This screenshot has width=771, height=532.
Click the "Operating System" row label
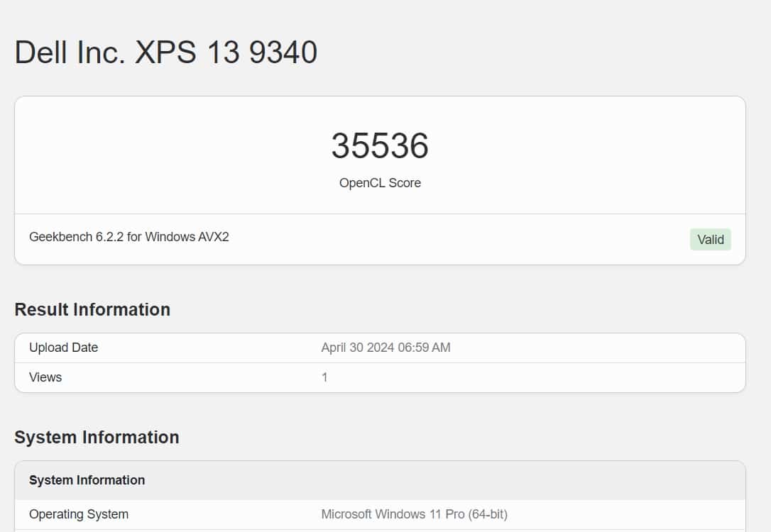click(x=79, y=514)
